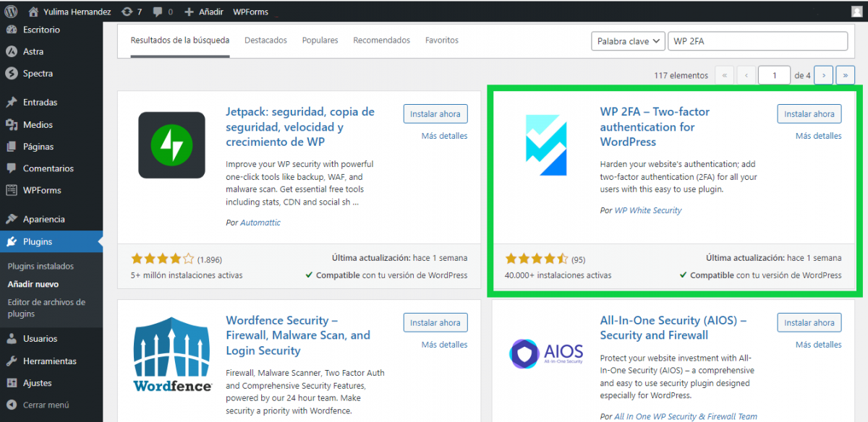This screenshot has height=422, width=868.
Task: Jump to last page of results
Action: coord(845,75)
